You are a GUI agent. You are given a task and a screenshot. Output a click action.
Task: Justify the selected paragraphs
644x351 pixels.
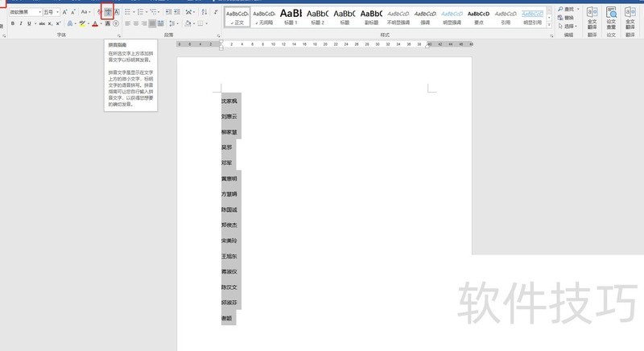point(152,23)
